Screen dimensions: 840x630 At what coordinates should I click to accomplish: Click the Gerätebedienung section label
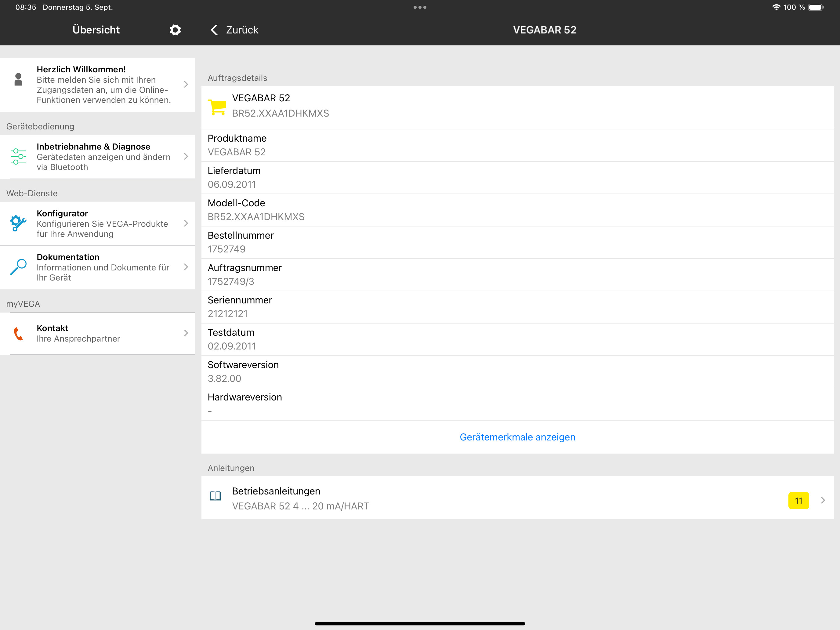[40, 126]
